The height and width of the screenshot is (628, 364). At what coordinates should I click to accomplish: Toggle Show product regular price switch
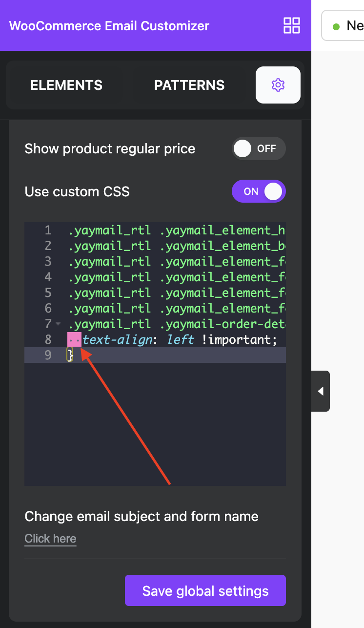click(259, 148)
